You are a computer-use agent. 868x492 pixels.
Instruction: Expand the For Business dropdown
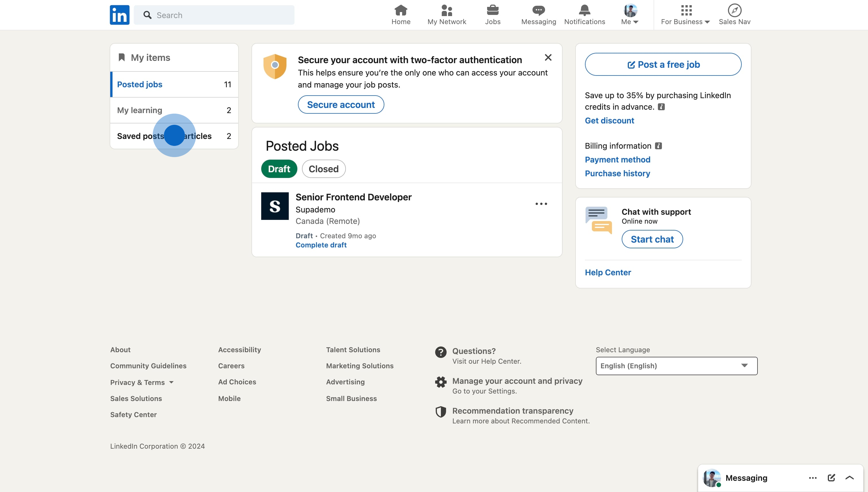[685, 15]
